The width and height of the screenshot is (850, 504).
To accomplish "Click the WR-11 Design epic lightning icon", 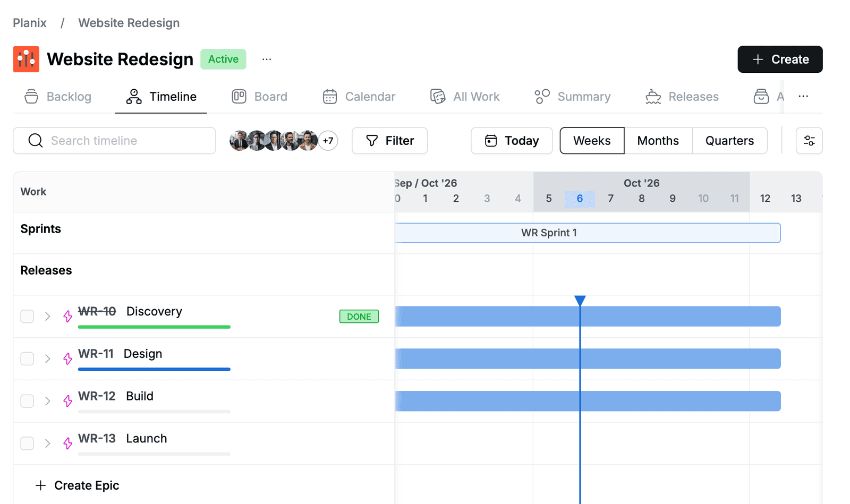I will 67,358.
